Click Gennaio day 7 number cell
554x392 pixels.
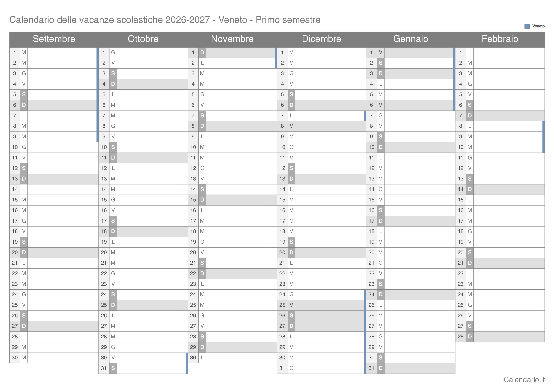click(x=371, y=116)
